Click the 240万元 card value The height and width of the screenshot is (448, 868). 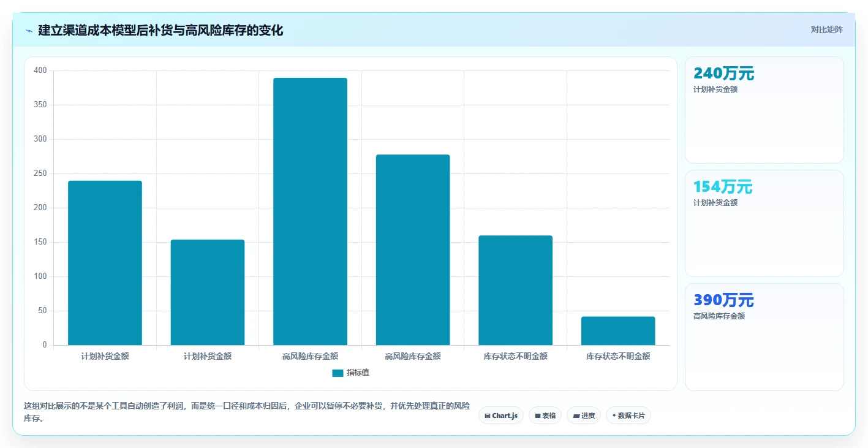click(x=723, y=74)
